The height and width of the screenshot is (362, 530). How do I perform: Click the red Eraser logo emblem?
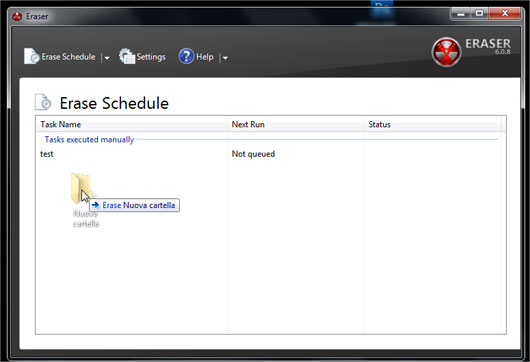(446, 52)
